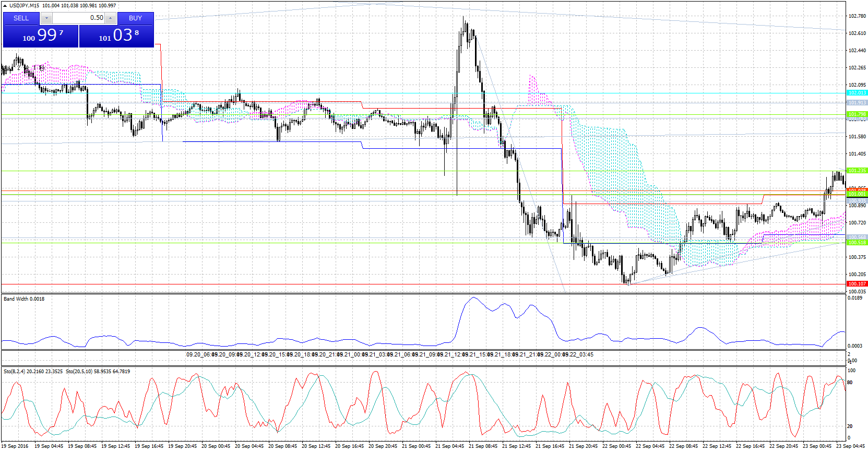Click the USDJPY,M15 chart title text

(24, 6)
